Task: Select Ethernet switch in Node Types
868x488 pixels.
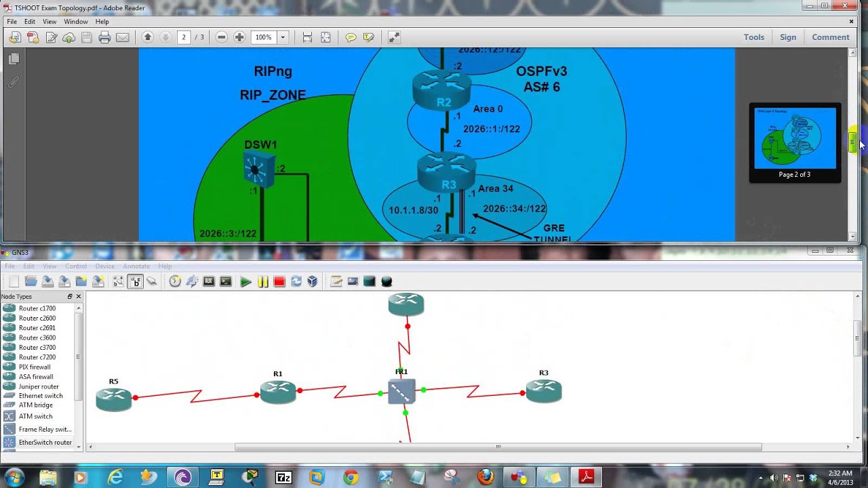Action: point(41,396)
